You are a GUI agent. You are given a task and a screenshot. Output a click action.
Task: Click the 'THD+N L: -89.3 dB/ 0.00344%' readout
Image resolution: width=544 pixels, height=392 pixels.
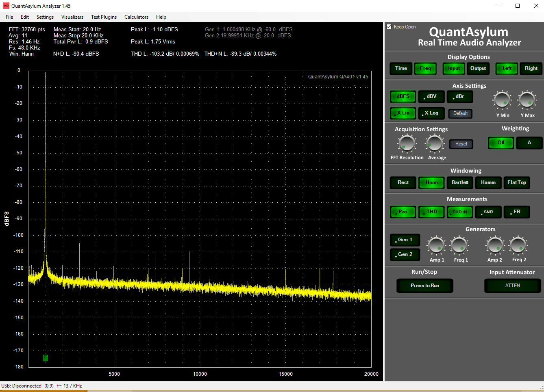point(240,54)
